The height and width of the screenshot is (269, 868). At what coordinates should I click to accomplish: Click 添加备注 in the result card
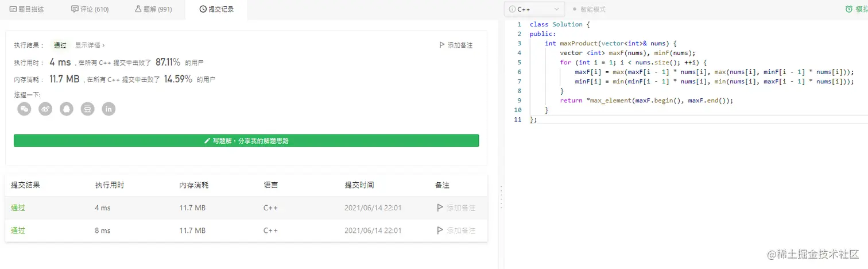[x=456, y=45]
